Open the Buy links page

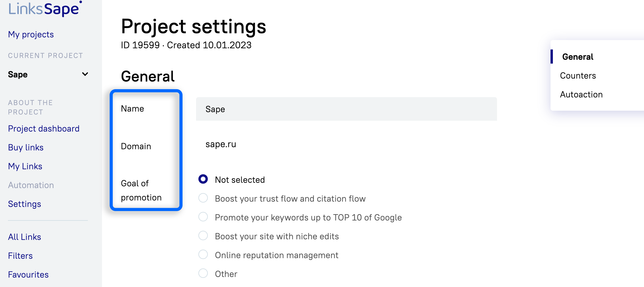[26, 147]
